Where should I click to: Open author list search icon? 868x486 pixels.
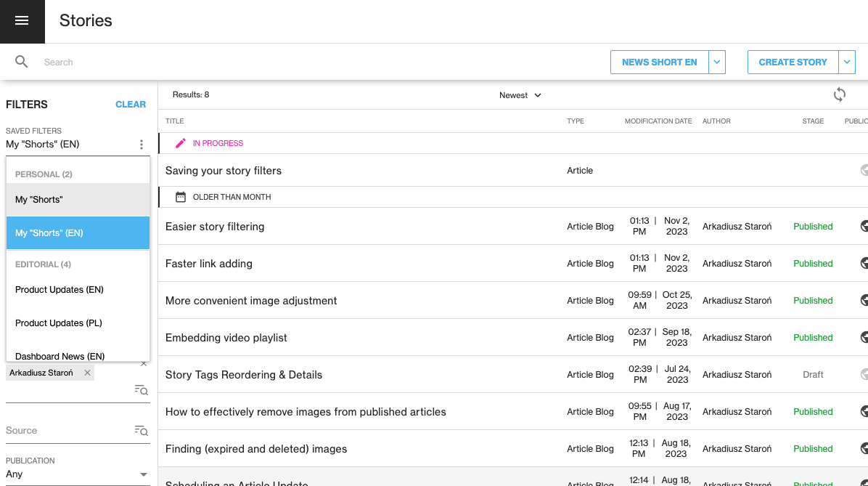(x=142, y=390)
